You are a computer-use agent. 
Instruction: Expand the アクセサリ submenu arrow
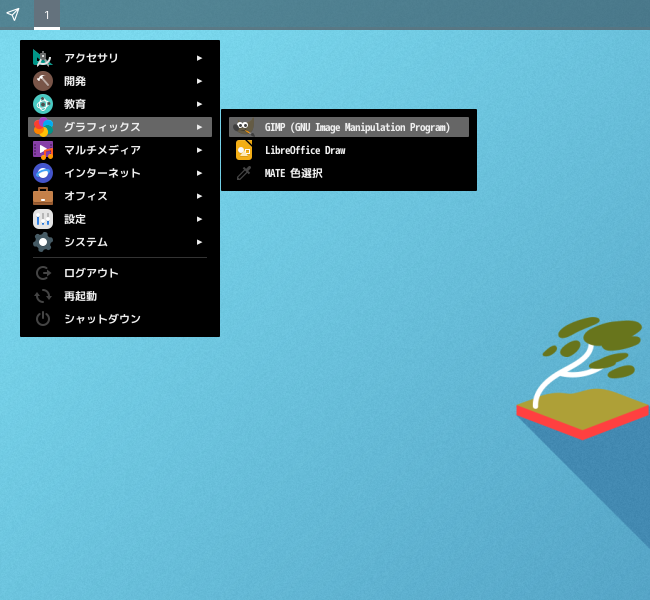coord(200,58)
